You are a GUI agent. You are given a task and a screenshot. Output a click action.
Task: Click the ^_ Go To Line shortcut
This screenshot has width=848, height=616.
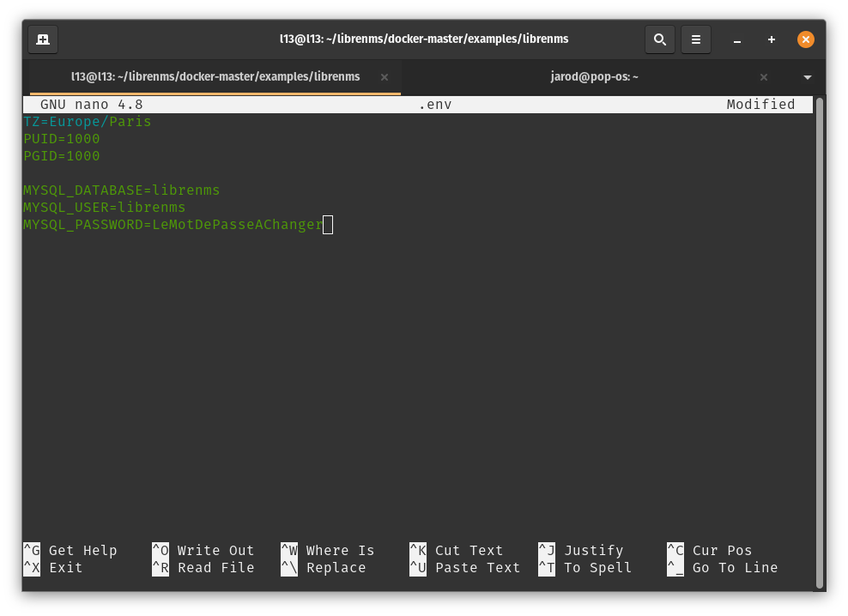click(x=723, y=568)
